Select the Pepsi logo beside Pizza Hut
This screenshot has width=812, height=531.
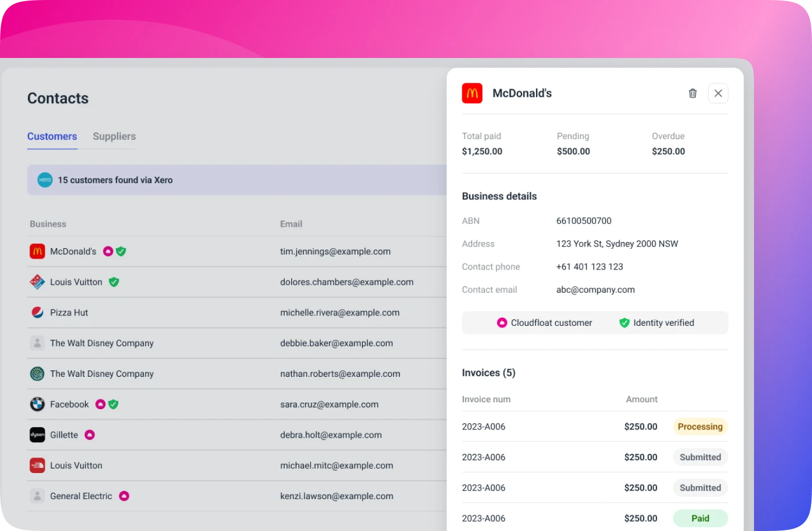37,312
